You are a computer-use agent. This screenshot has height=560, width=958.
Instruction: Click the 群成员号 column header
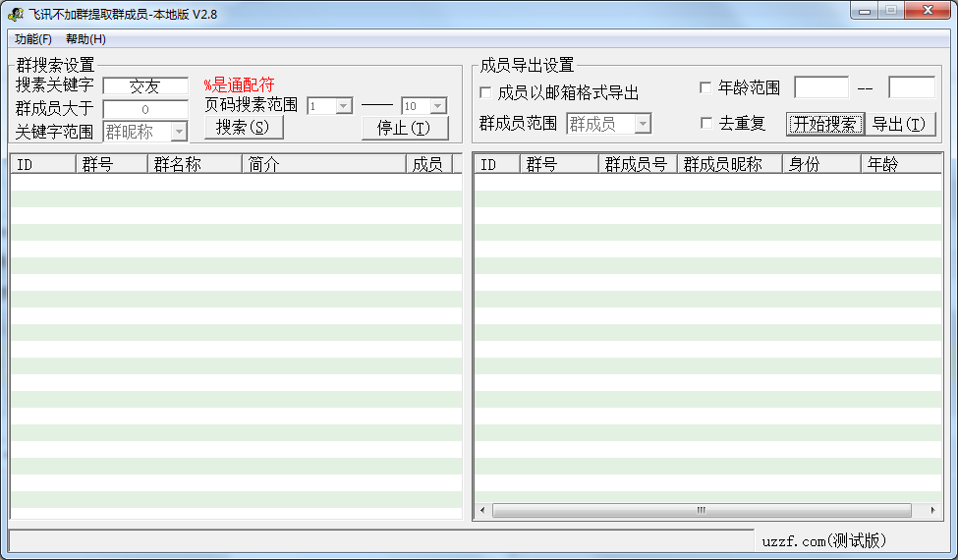click(639, 164)
